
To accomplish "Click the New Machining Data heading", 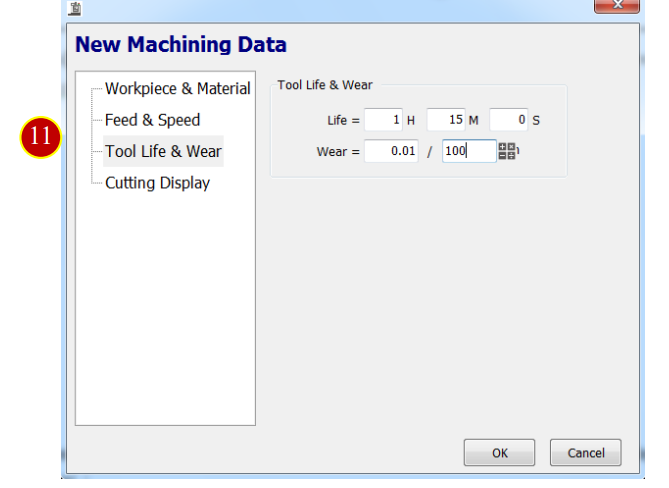I will point(181,45).
